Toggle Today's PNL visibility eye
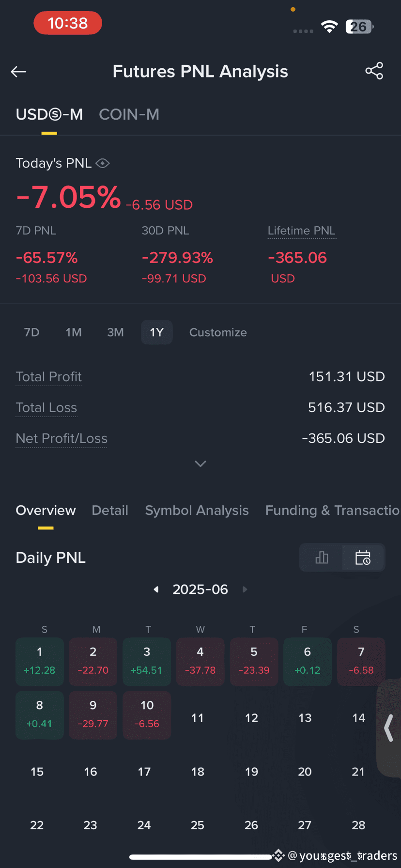Image resolution: width=401 pixels, height=868 pixels. [103, 164]
